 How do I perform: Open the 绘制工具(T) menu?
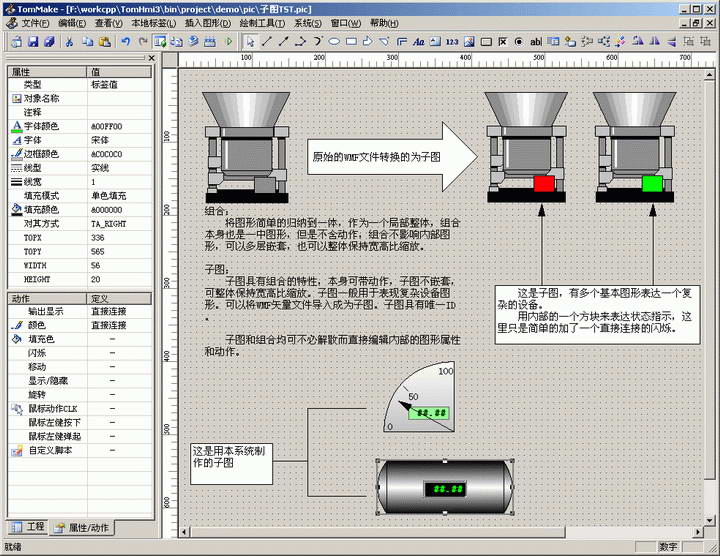pos(262,23)
